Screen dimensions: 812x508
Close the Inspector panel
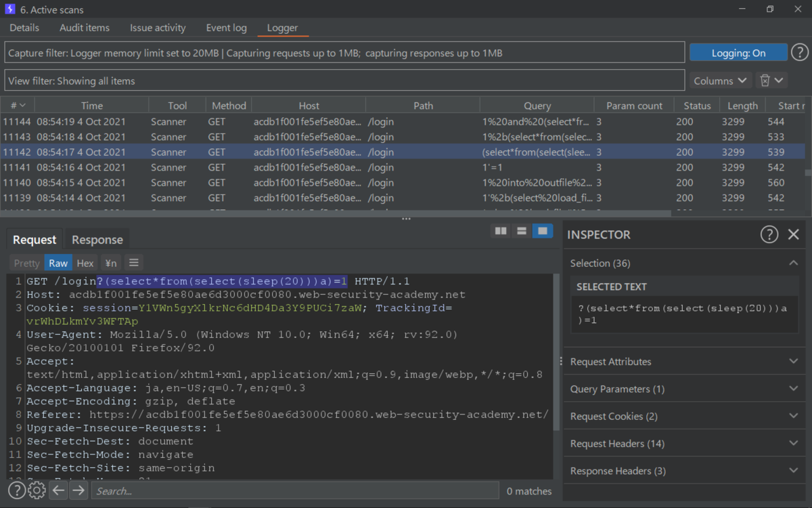pos(794,234)
